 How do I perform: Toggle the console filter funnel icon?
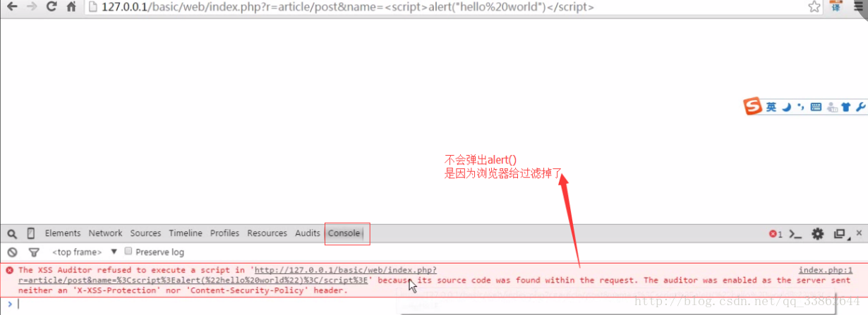coord(33,252)
